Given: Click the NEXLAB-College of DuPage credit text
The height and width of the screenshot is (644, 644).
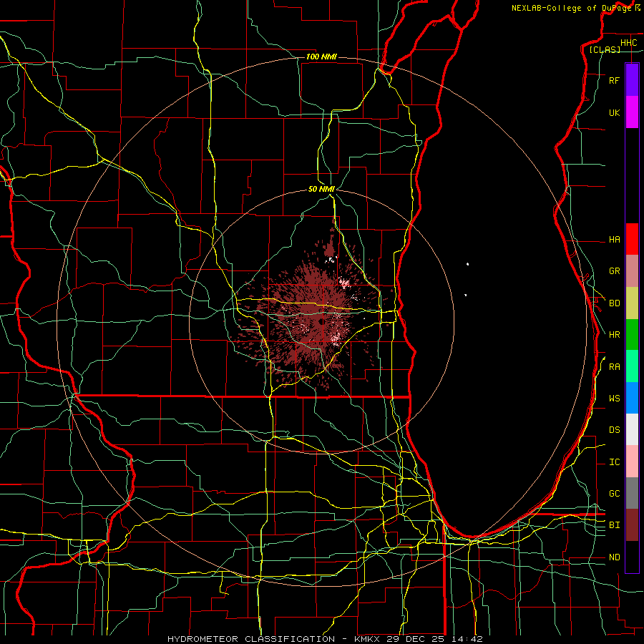Looking at the screenshot, I should coord(571,8).
